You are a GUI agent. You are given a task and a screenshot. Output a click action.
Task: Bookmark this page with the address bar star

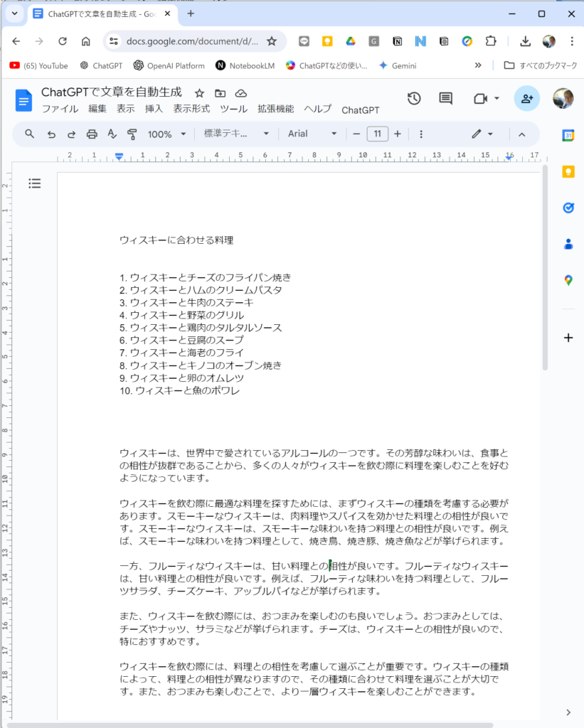[271, 41]
